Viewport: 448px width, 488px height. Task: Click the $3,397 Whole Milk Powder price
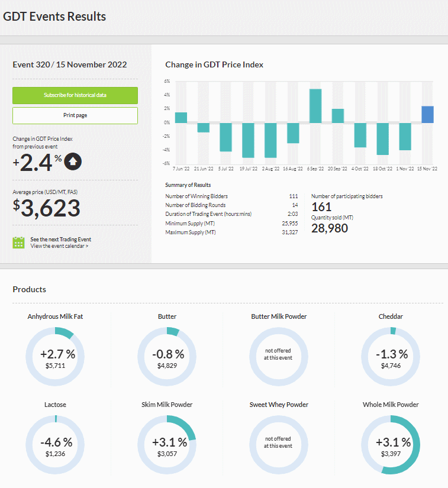pyautogui.click(x=391, y=454)
